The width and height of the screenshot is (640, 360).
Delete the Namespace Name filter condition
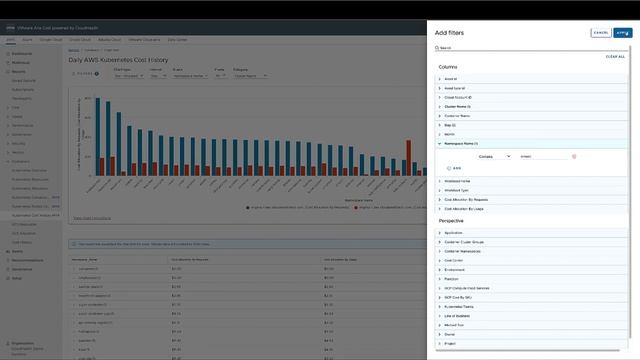coord(574,156)
